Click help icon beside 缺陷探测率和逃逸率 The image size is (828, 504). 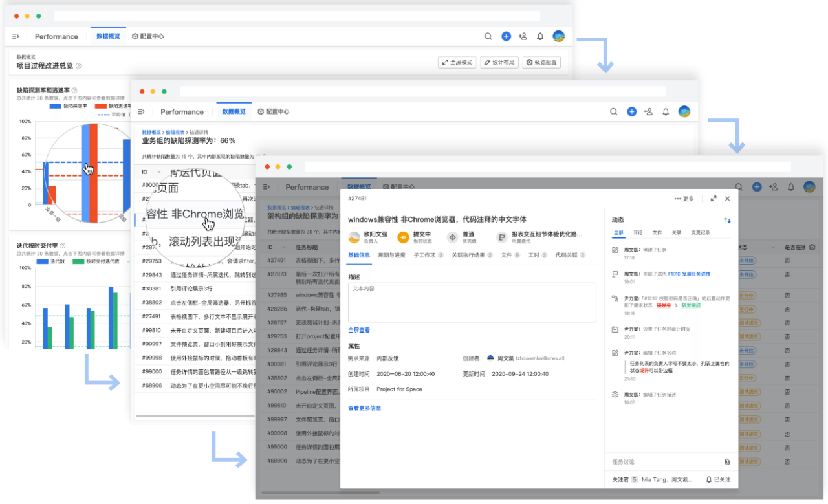[x=74, y=91]
